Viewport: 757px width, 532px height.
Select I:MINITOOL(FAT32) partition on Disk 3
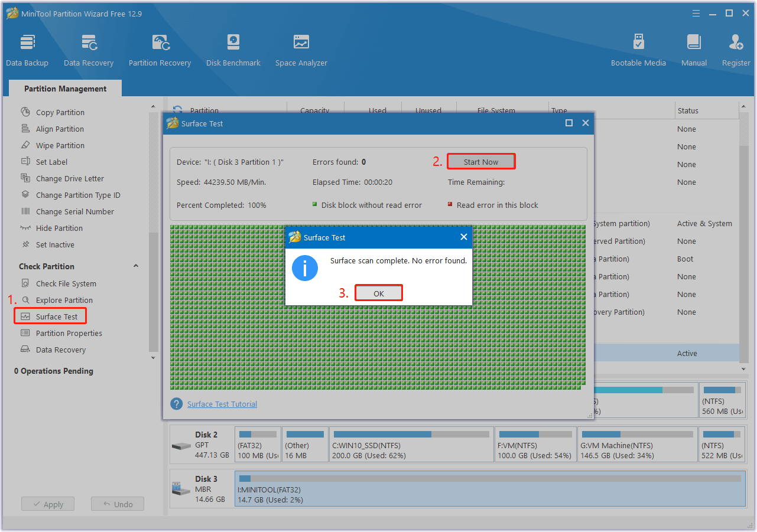[x=490, y=489]
